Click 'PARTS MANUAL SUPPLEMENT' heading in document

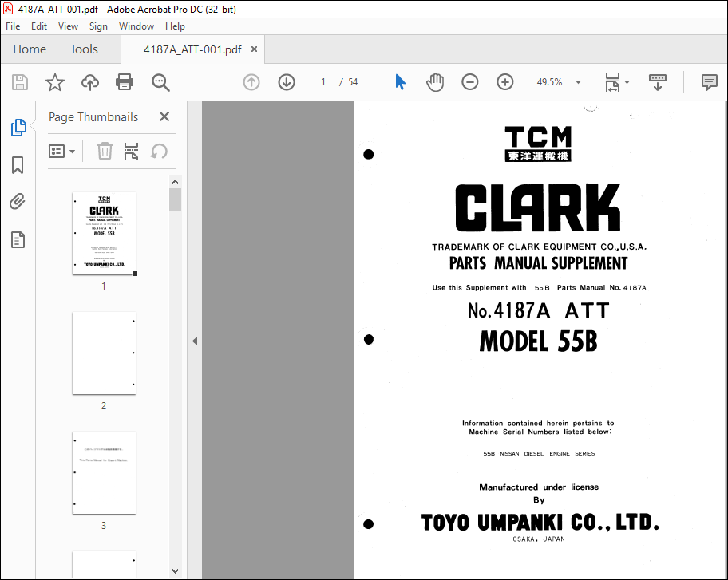click(538, 263)
